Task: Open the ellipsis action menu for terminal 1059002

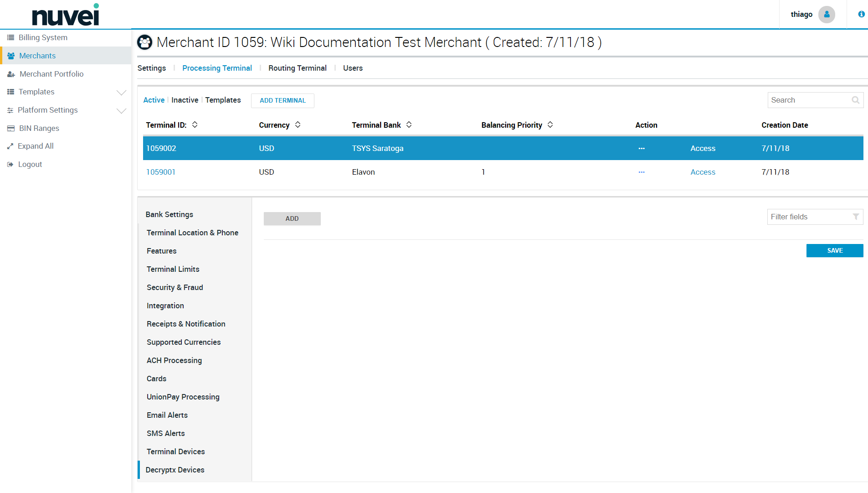Action: (x=642, y=149)
